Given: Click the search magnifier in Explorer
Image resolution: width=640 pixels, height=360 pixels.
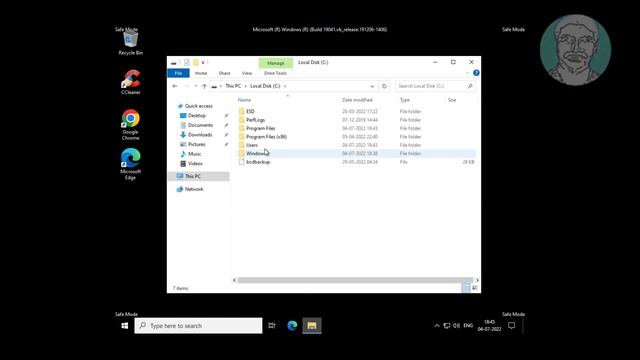Looking at the screenshot, I should point(470,86).
